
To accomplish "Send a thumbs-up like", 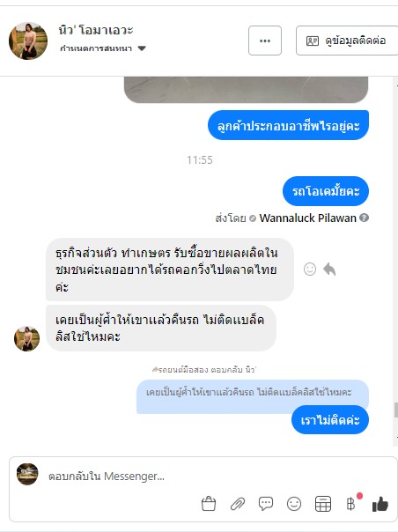I will point(380,504).
